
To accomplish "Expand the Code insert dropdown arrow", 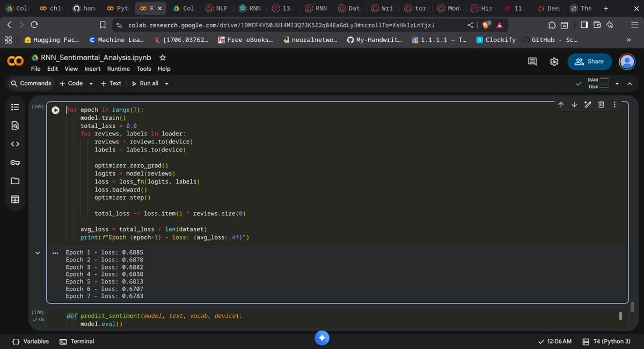I will (91, 84).
